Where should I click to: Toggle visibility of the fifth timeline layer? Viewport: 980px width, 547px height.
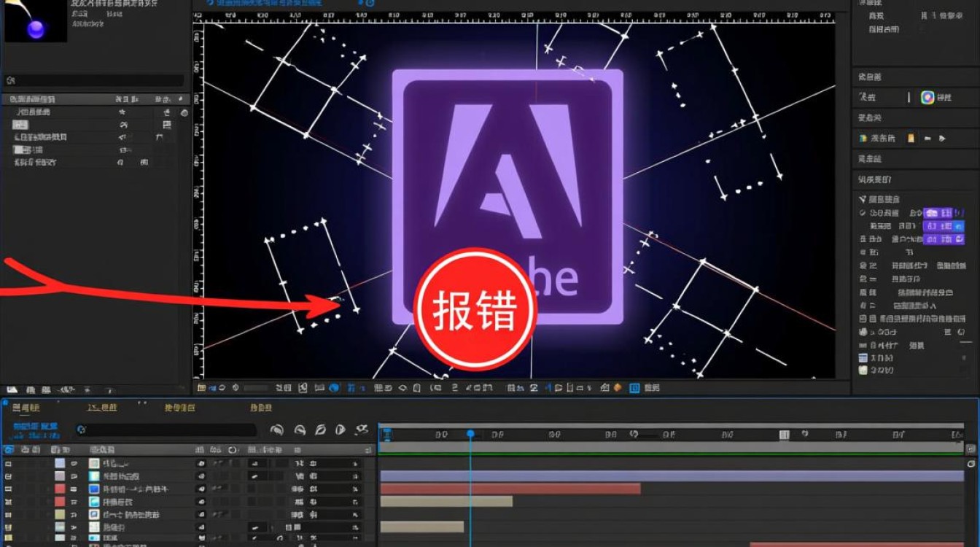[x=9, y=514]
